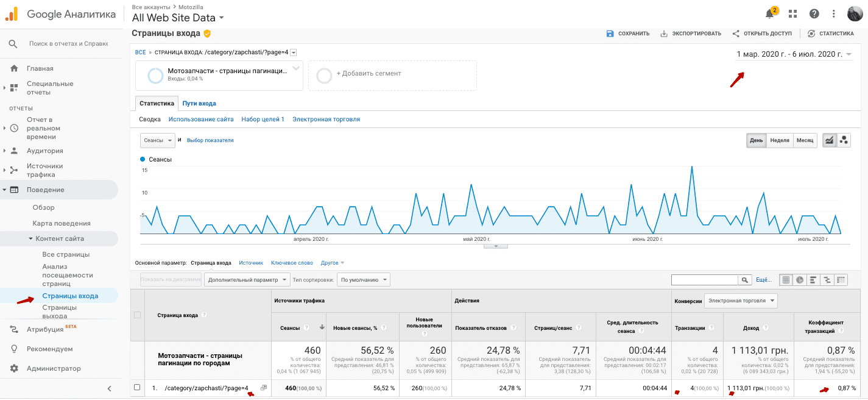The width and height of the screenshot is (868, 400).
Task: Switch to motion chart view icon
Action: click(843, 140)
